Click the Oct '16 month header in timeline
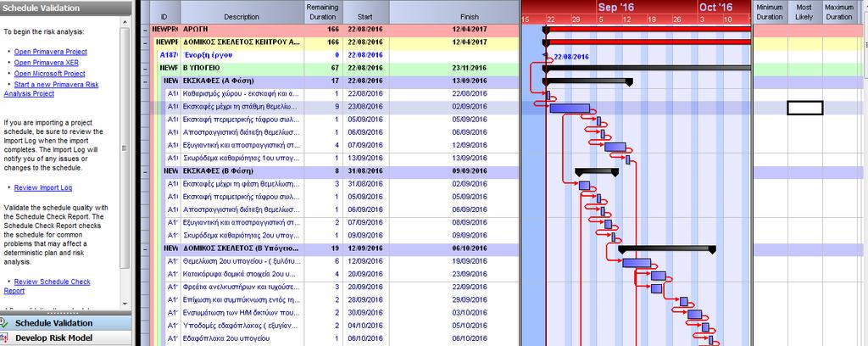868x346 pixels. (x=715, y=7)
